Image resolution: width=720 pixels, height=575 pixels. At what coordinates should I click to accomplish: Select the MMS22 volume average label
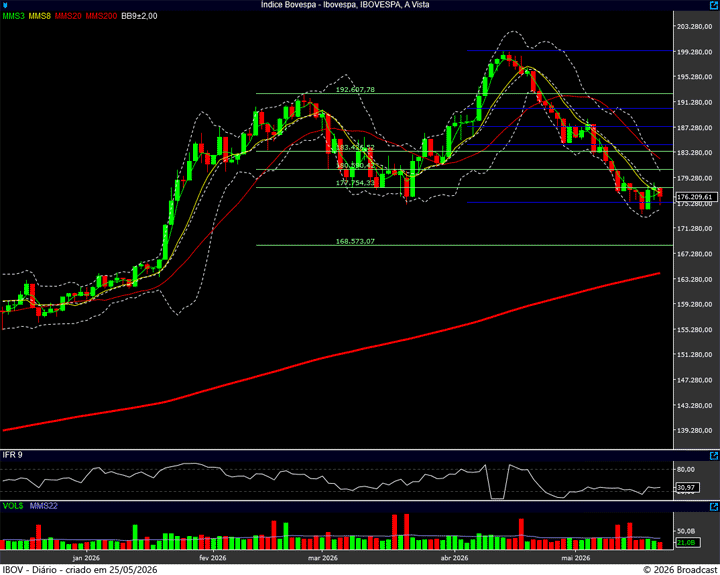[44, 506]
